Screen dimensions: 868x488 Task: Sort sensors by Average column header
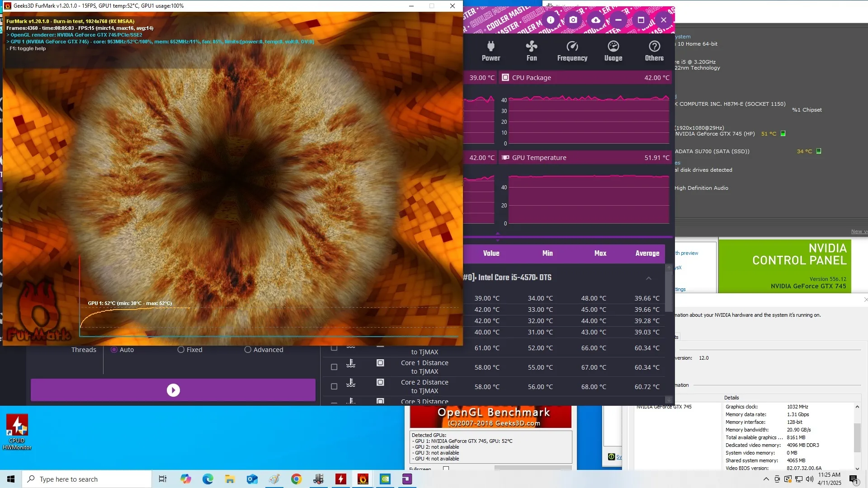coord(647,253)
